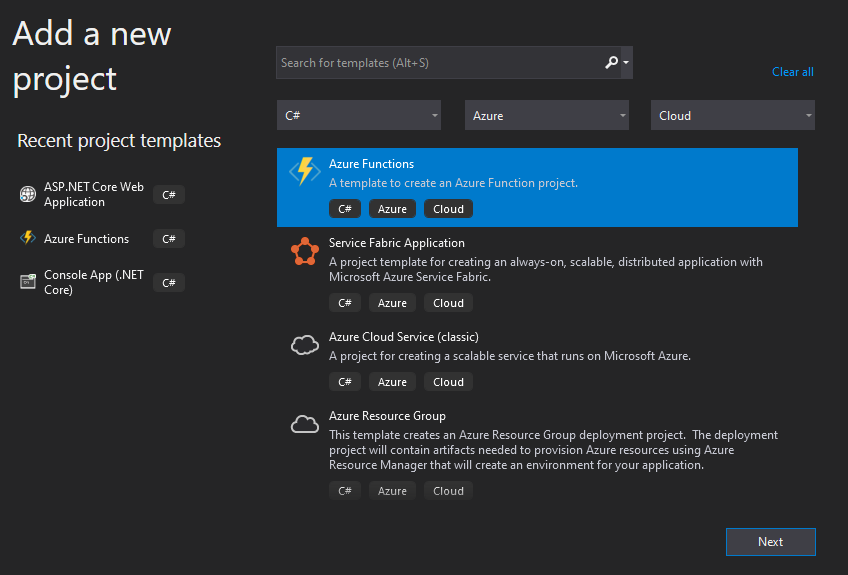This screenshot has height=575, width=848.
Task: Click the Cloud tag under Azure Resource Group
Action: tap(448, 491)
